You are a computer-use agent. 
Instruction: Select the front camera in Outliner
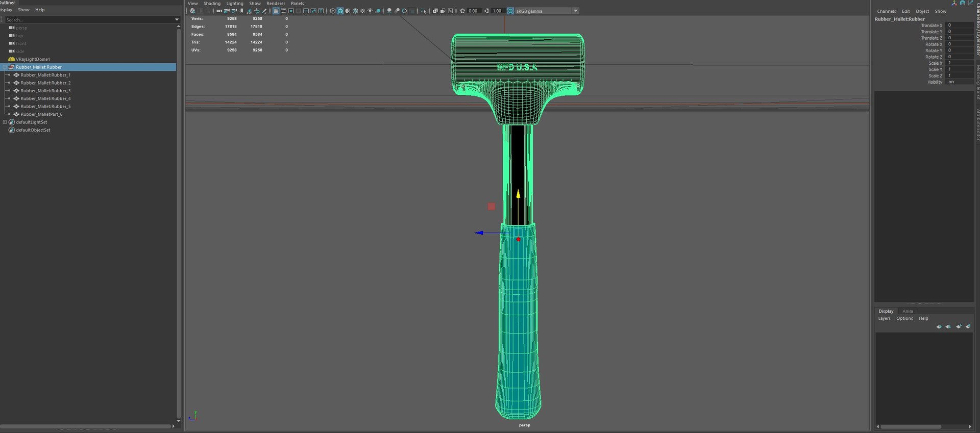(x=21, y=43)
